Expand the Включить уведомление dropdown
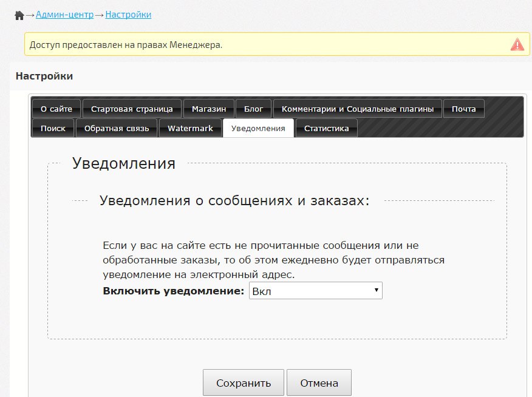The height and width of the screenshot is (397, 532). (x=315, y=291)
